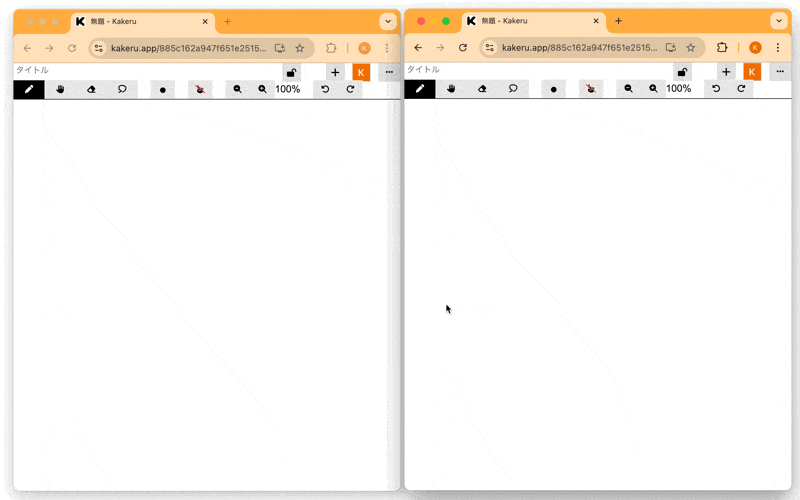The height and width of the screenshot is (500, 800).
Task: Toggle the unlock padlock in right window
Action: 682,72
